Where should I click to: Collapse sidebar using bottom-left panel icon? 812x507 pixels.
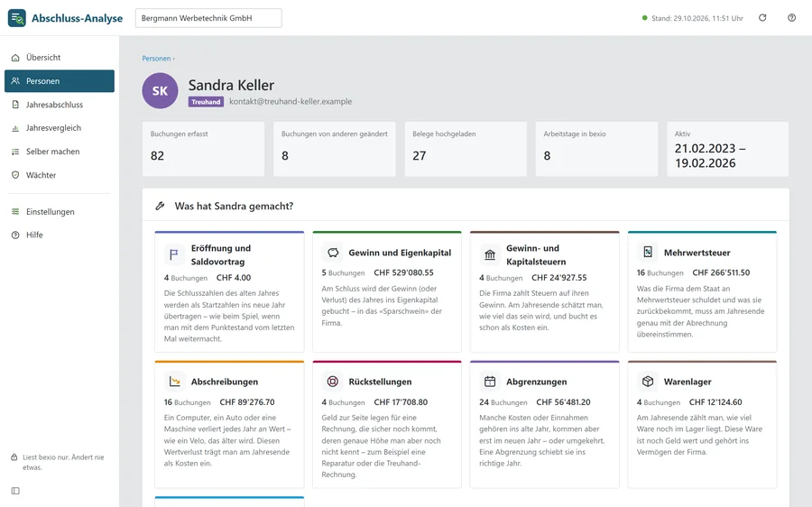click(15, 491)
